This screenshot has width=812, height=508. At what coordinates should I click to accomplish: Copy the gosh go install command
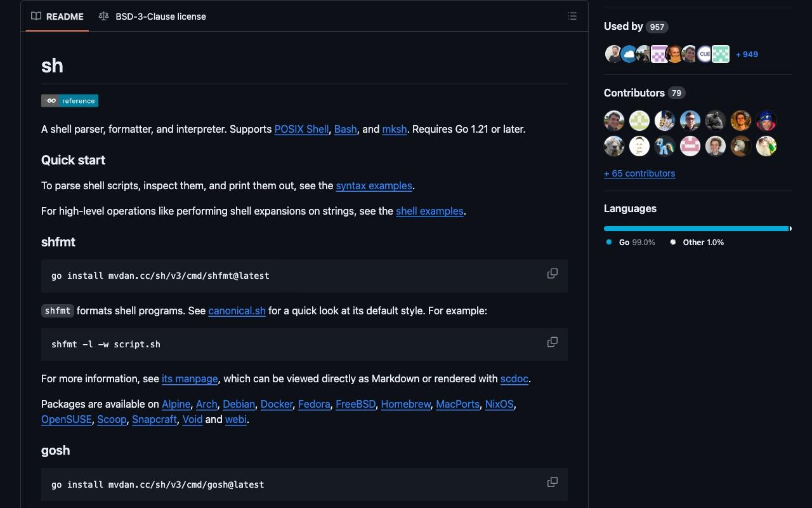point(553,483)
